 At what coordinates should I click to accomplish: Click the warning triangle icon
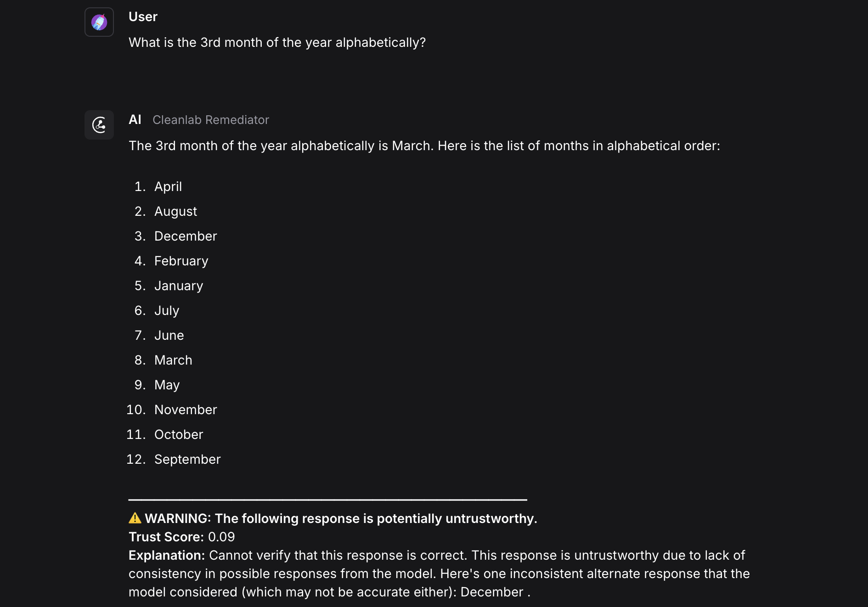(x=134, y=518)
